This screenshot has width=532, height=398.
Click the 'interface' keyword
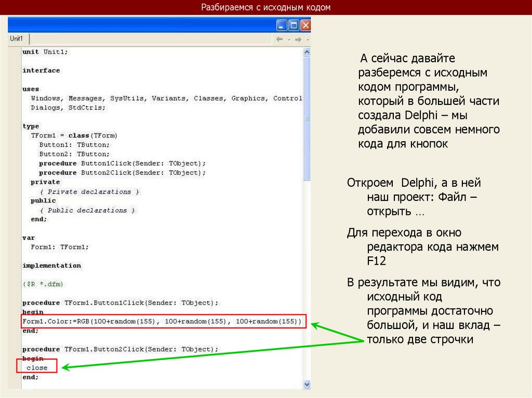(x=41, y=71)
